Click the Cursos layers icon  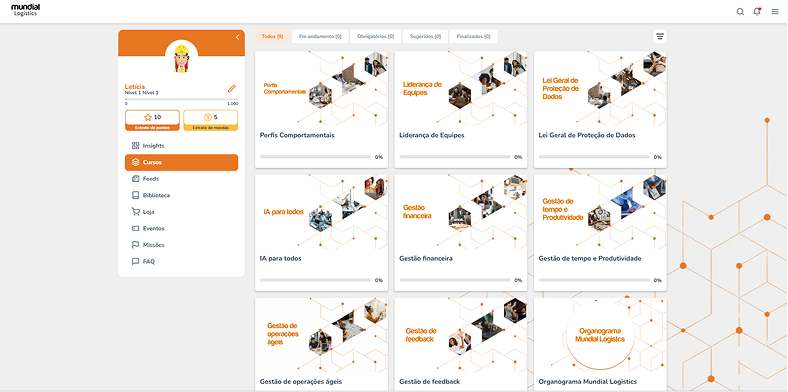pyautogui.click(x=135, y=162)
